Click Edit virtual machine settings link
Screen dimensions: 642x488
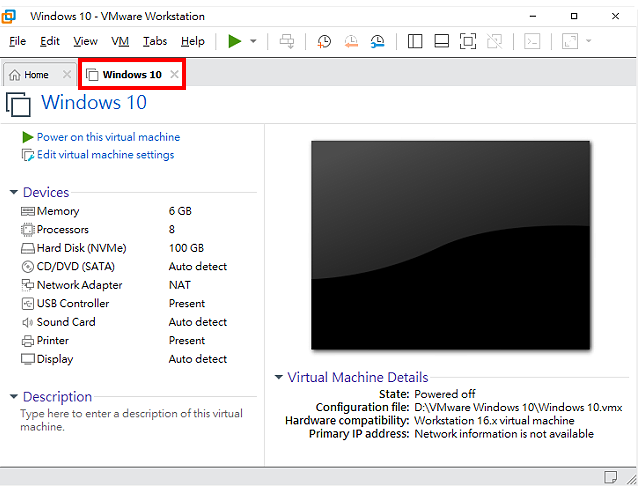pyautogui.click(x=105, y=154)
